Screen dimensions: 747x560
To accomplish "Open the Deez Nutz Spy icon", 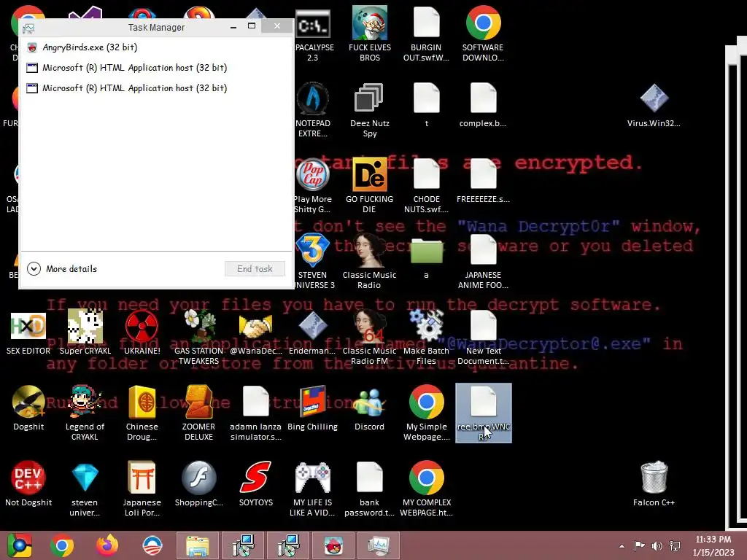I will [x=370, y=111].
